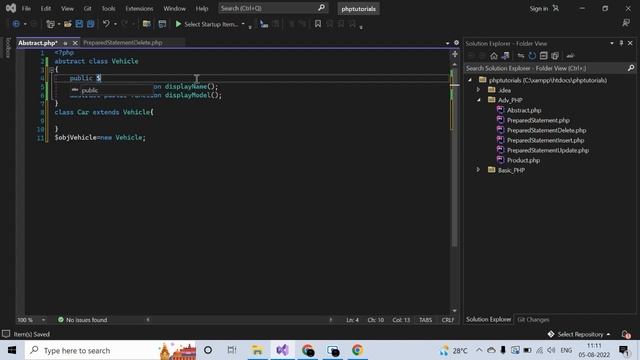Click the CRLF line ending indicator
The width and height of the screenshot is (640, 360).
coord(448,320)
